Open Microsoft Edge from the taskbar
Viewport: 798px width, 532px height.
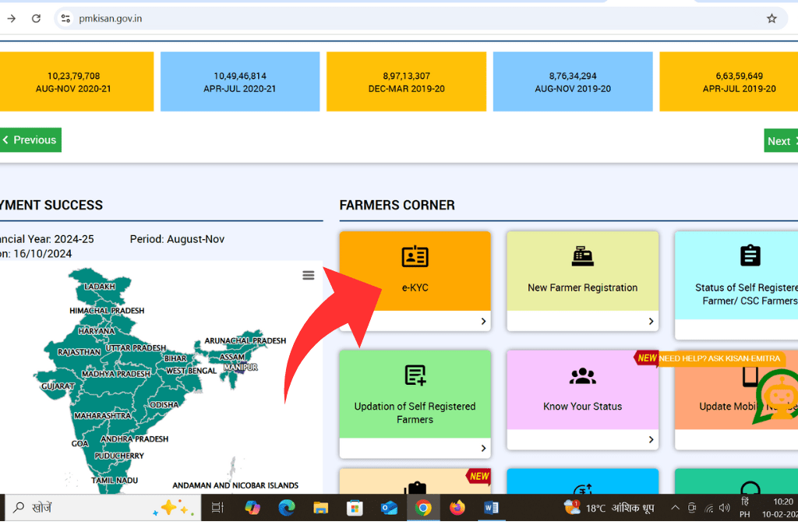click(287, 508)
